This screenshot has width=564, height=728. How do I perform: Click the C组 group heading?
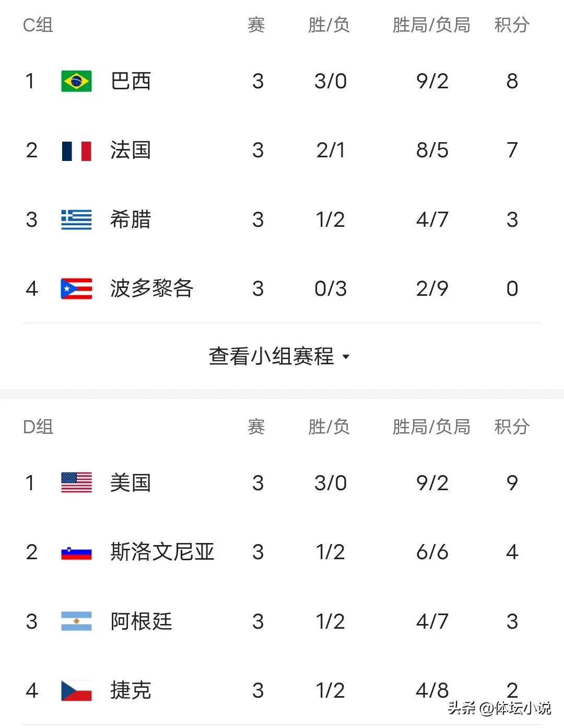pyautogui.click(x=38, y=25)
